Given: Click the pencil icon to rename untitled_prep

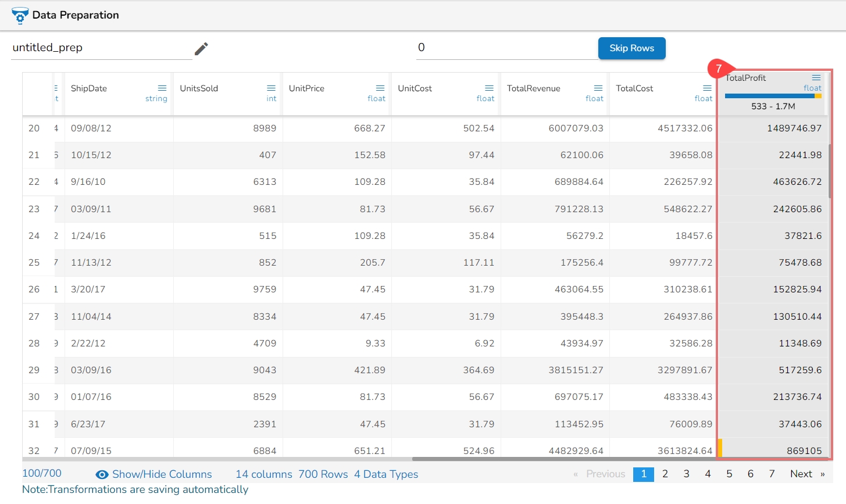Looking at the screenshot, I should click(x=201, y=49).
